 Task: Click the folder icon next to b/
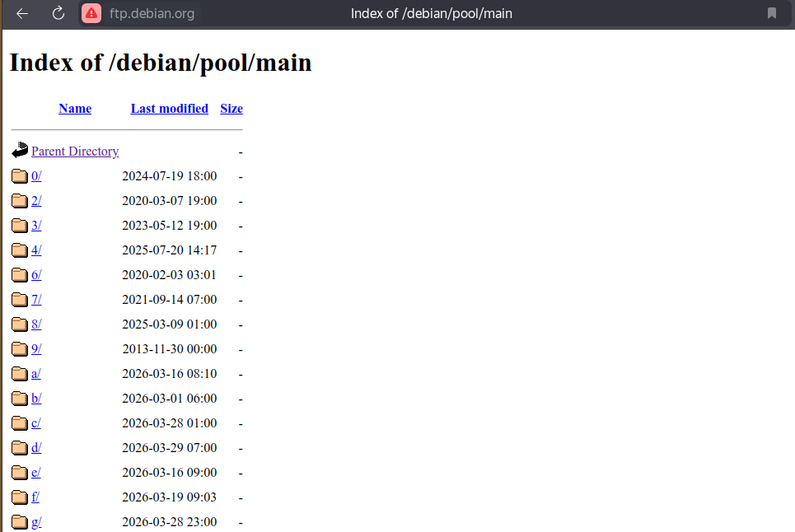(20, 399)
